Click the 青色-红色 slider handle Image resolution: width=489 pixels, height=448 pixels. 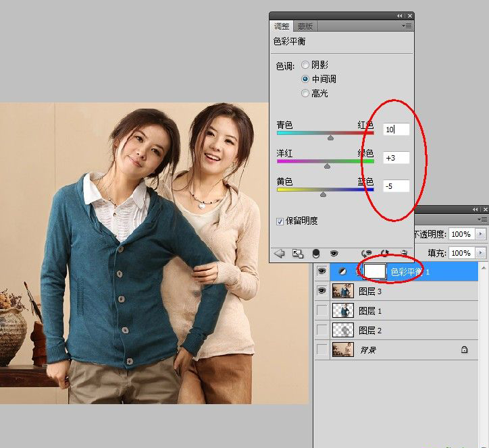point(330,138)
